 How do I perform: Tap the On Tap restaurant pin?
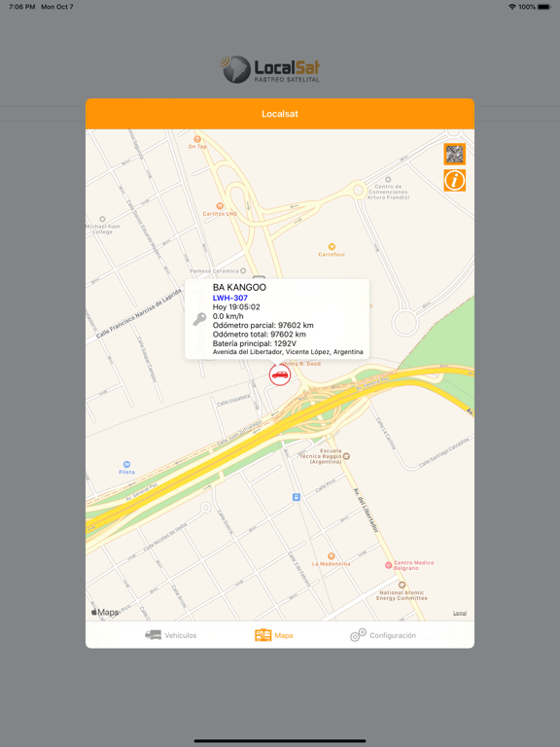tap(197, 140)
